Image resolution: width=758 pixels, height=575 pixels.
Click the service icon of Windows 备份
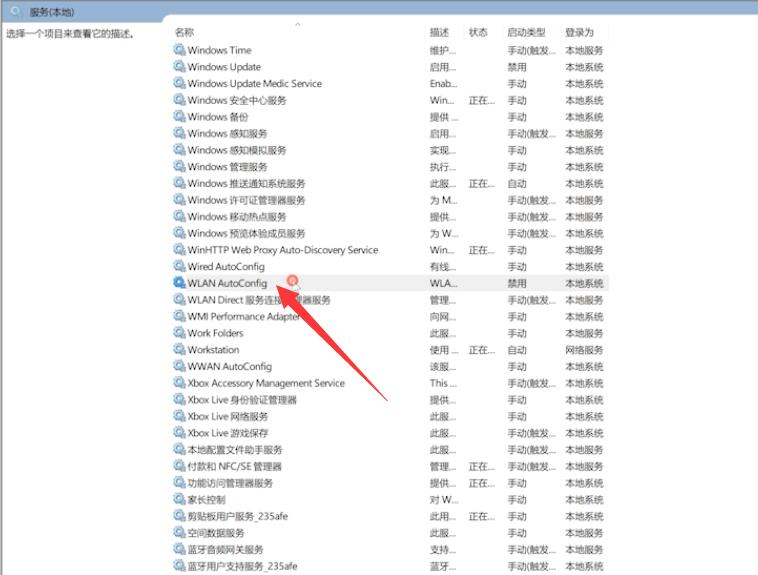pyautogui.click(x=179, y=117)
